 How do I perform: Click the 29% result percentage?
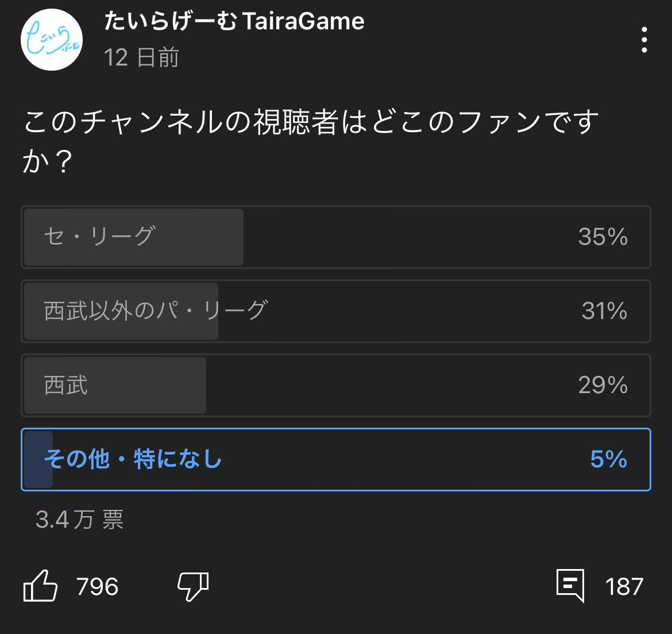(x=603, y=385)
